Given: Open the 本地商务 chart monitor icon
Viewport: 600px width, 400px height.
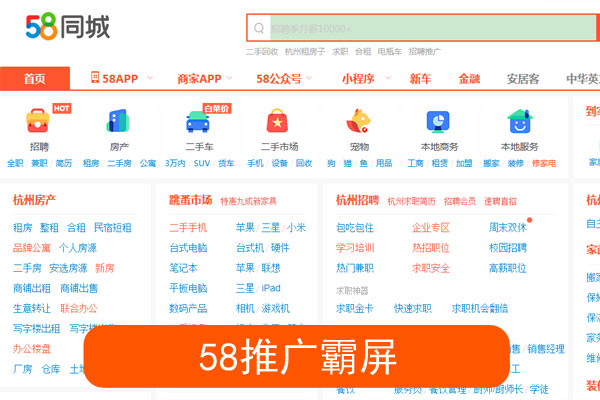Looking at the screenshot, I should 438,122.
